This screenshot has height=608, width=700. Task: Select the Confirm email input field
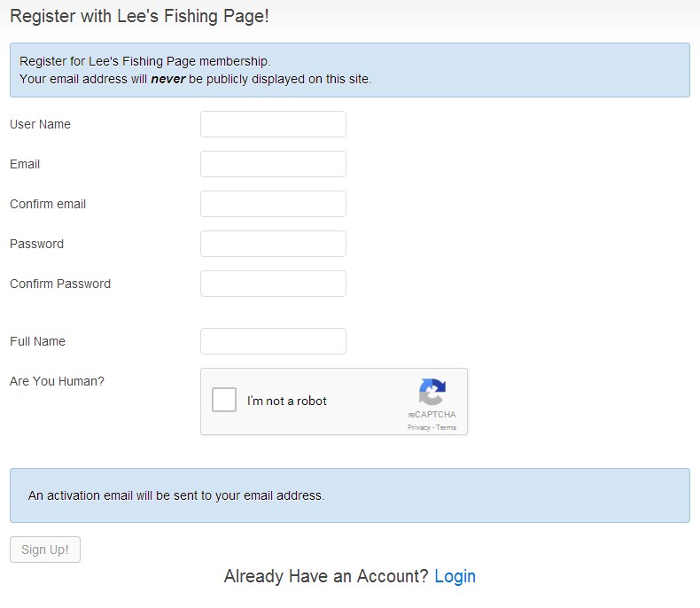(273, 204)
